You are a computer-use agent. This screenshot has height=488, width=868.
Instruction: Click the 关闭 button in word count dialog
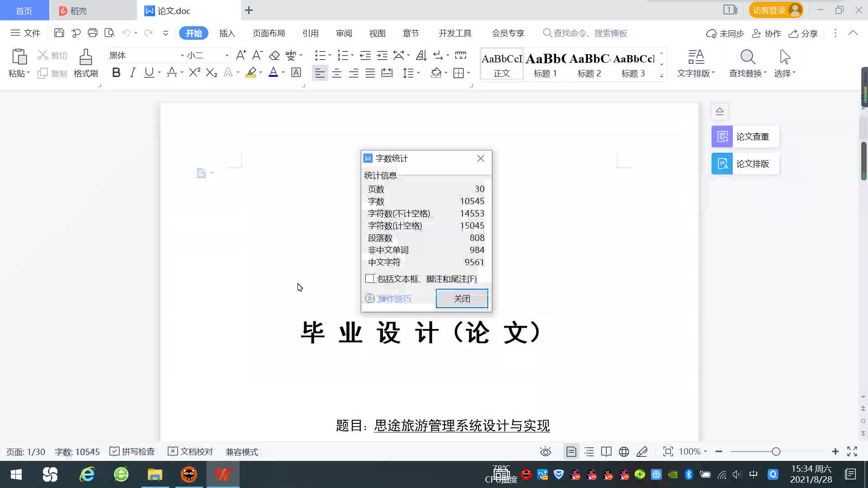[x=462, y=299]
